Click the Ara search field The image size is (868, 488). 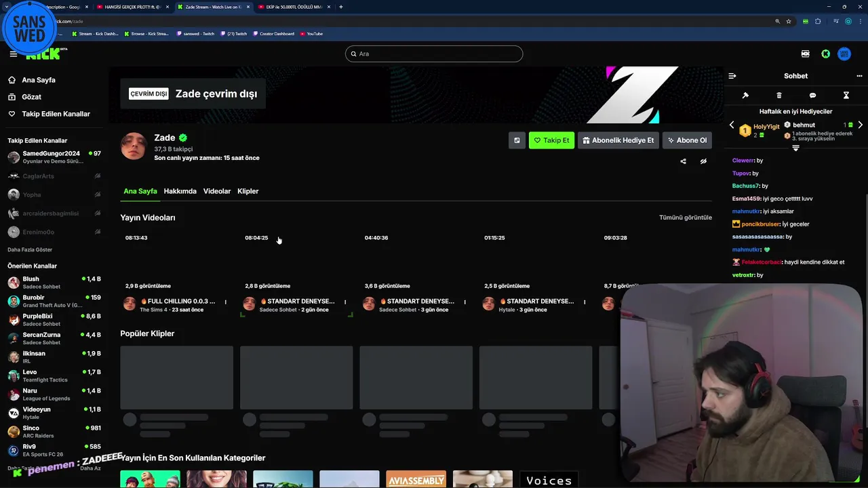click(434, 54)
